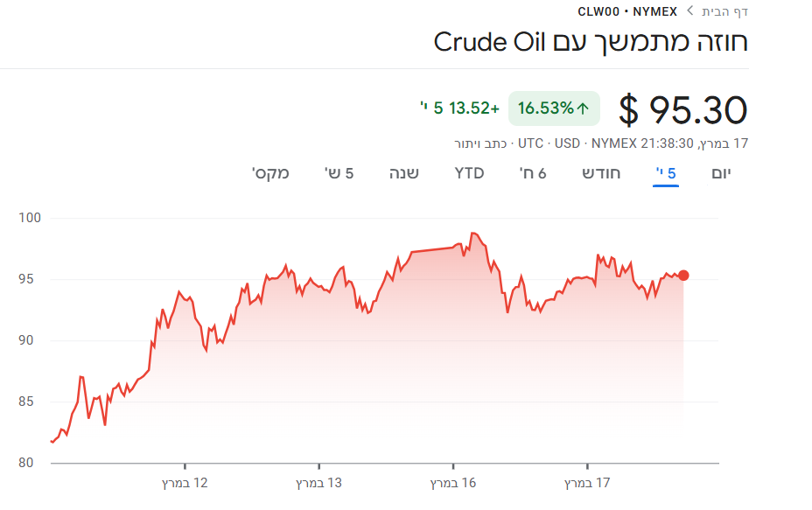This screenshot has width=812, height=510.
Task: Select the "יום" range tab
Action: coord(721,173)
